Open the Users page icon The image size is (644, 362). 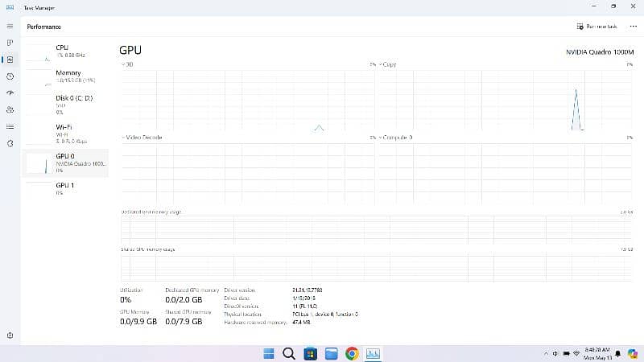click(10, 110)
